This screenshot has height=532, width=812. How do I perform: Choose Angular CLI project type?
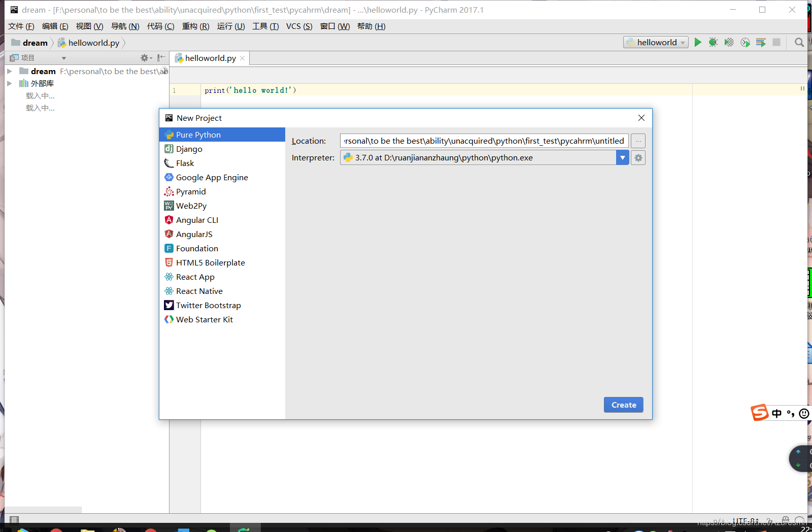tap(222, 220)
